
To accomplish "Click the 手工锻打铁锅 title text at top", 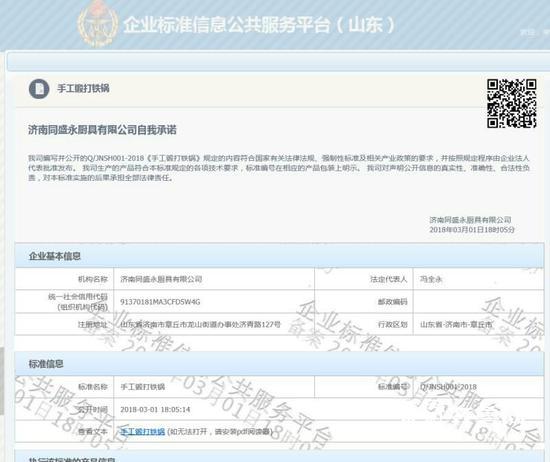I will (83, 88).
